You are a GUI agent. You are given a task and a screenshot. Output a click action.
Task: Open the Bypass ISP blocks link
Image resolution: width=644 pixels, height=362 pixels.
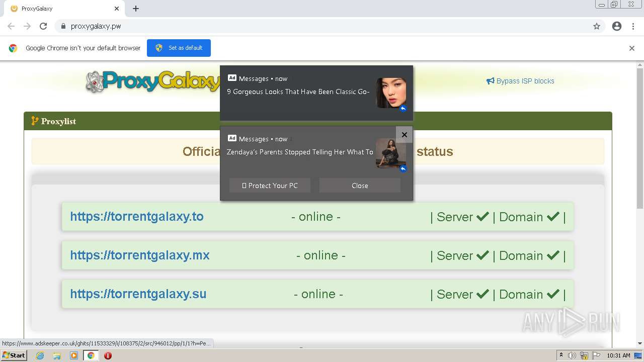pyautogui.click(x=520, y=81)
